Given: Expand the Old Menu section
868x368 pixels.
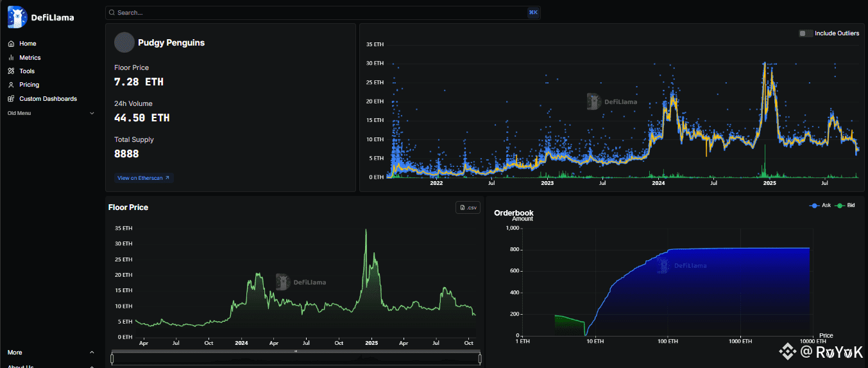Looking at the screenshot, I should (x=92, y=114).
